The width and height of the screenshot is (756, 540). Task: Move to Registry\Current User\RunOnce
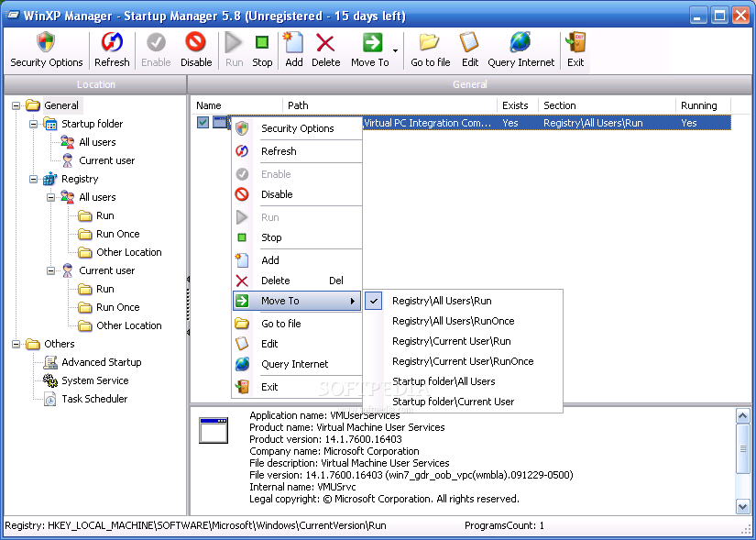pyautogui.click(x=463, y=361)
